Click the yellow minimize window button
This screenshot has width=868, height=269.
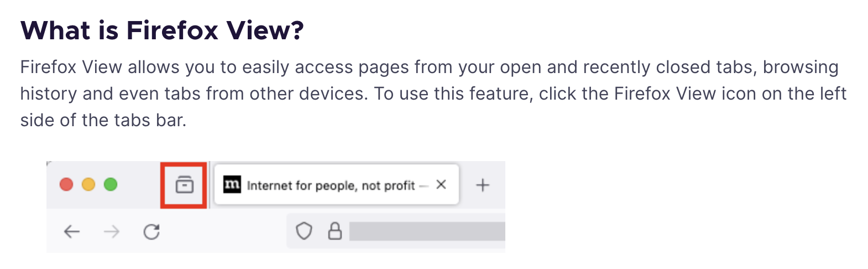point(88,184)
